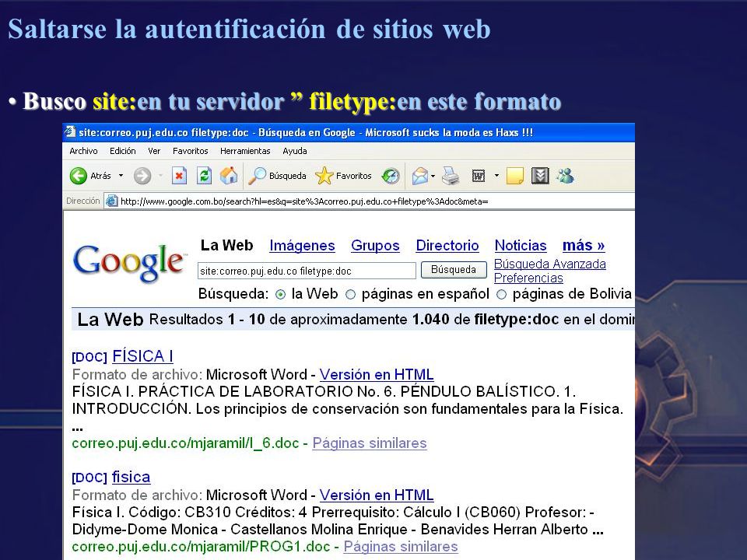Select the la Web radio option
The width and height of the screenshot is (747, 560).
coord(281,295)
